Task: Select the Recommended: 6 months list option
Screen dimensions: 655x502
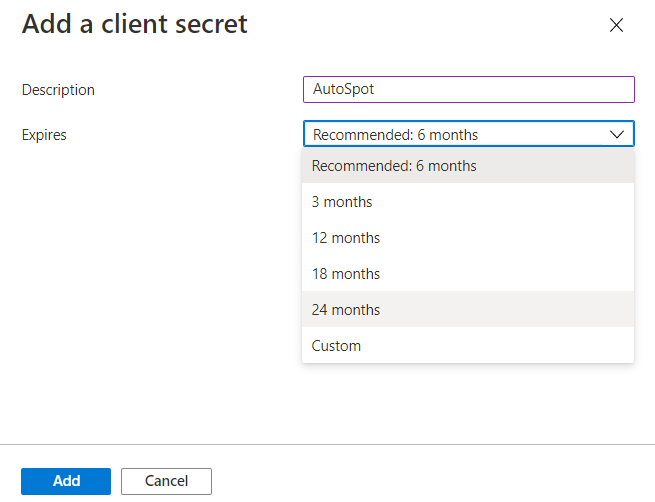Action: click(x=394, y=166)
